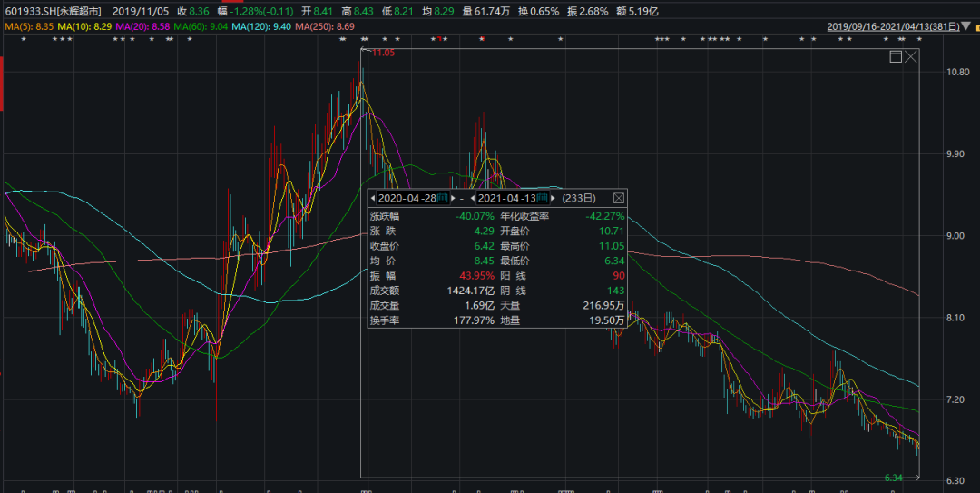This screenshot has width=980, height=493.
Task: Click the low price 低 8.21
Action: tap(397, 11)
